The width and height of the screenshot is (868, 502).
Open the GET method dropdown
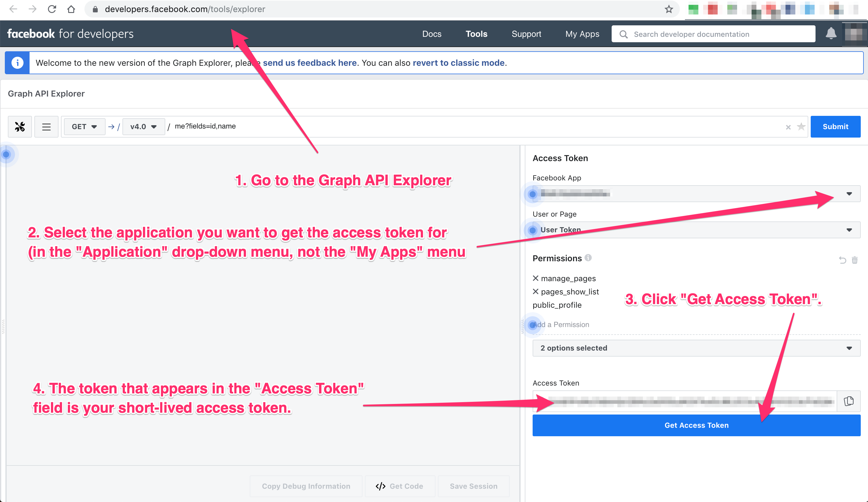pos(84,127)
